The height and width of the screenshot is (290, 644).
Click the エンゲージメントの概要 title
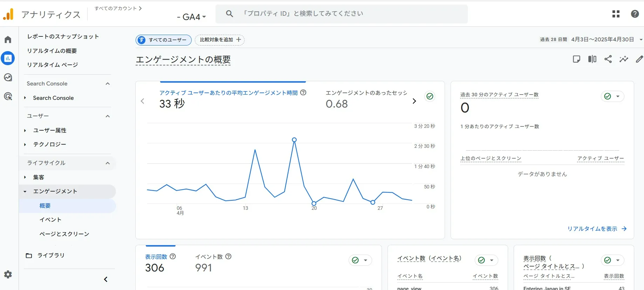pos(183,60)
